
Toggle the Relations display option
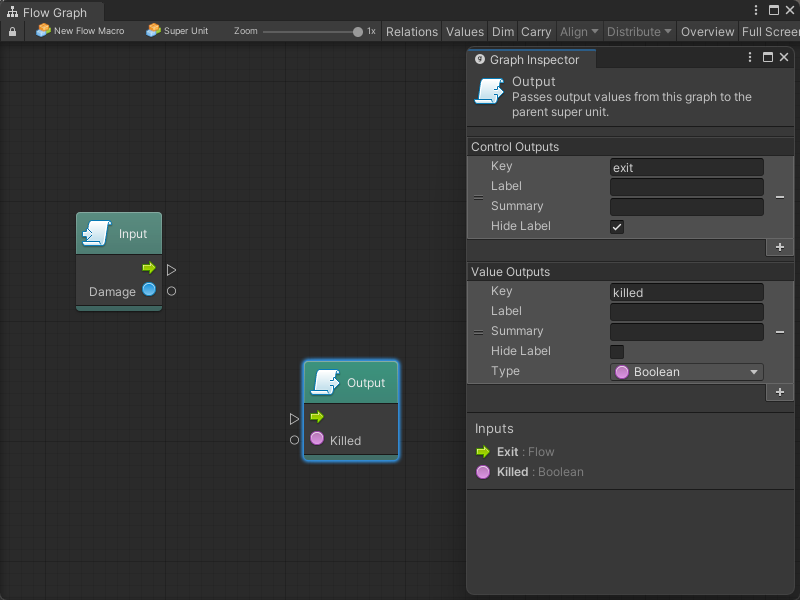coord(412,31)
